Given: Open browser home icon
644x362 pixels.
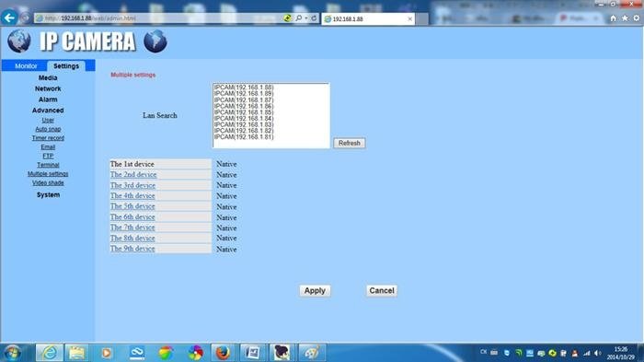Looking at the screenshot, I should 613,18.
